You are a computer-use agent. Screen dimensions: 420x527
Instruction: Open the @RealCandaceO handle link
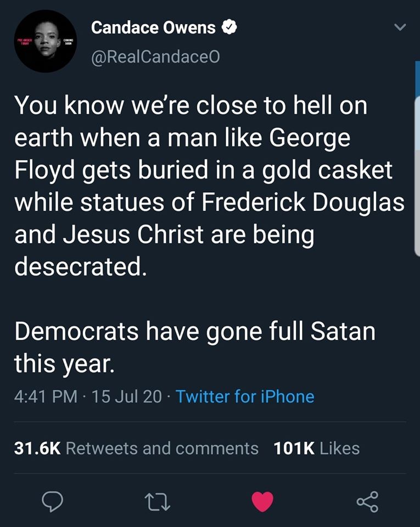click(155, 57)
